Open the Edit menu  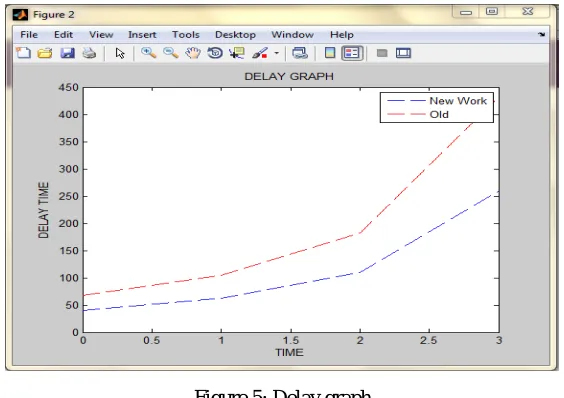[x=63, y=35]
